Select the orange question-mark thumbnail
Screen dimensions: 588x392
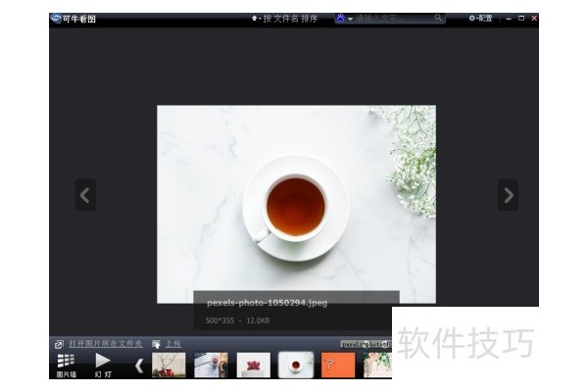pyautogui.click(x=338, y=365)
